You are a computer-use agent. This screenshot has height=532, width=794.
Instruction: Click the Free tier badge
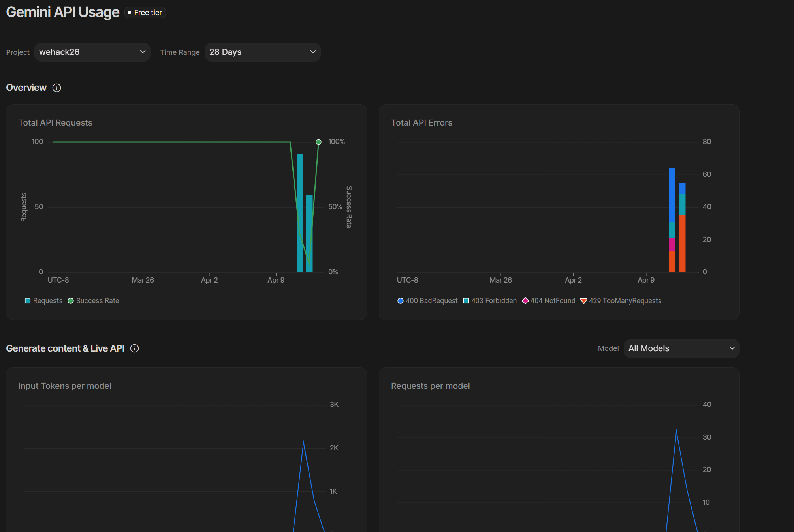click(145, 13)
